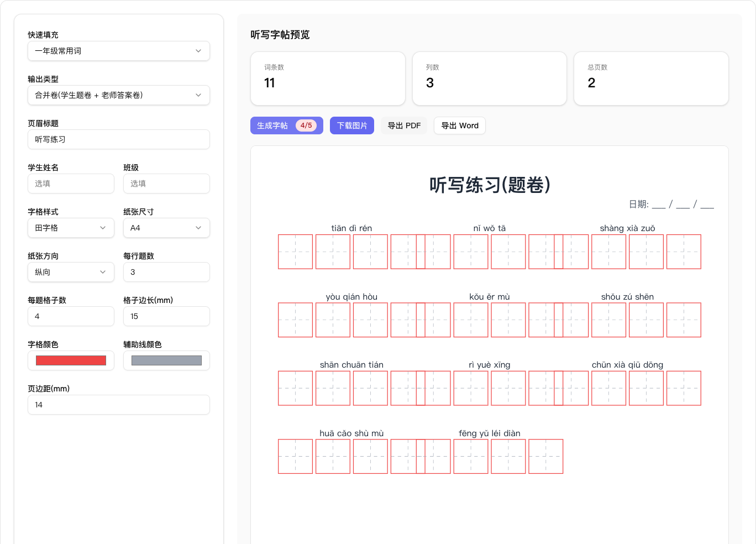The image size is (756, 544).
Task: Click the pinyin 'tiān dì rén'
Action: click(351, 228)
